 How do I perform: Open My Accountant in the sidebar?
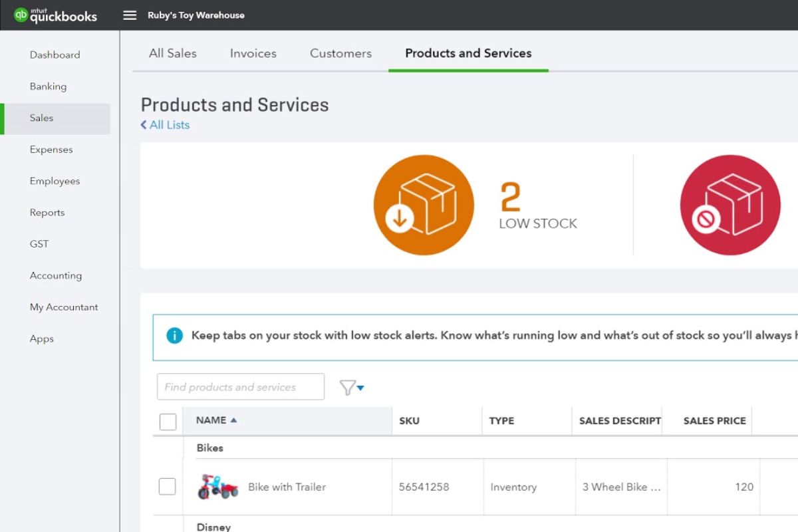point(64,307)
